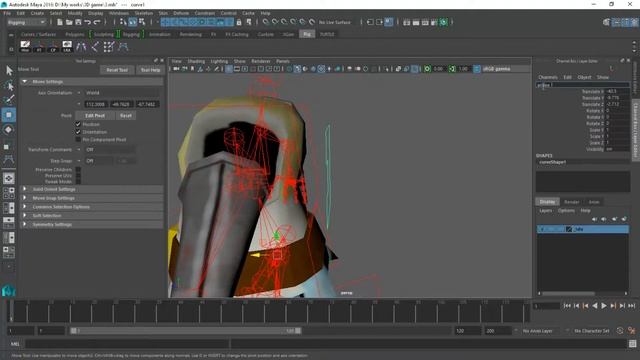Choose single-pane layout icon in left sidebar
The width and height of the screenshot is (640, 360).
point(9,178)
